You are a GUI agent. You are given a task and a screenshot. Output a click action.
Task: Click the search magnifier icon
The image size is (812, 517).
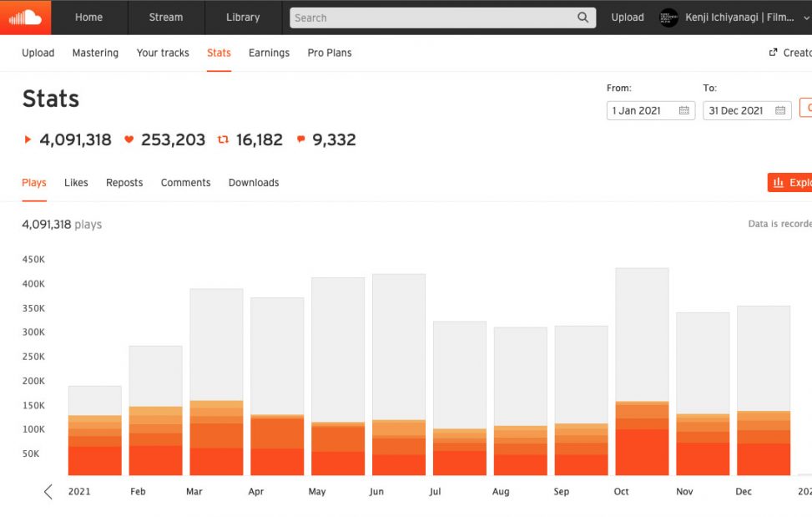point(583,18)
